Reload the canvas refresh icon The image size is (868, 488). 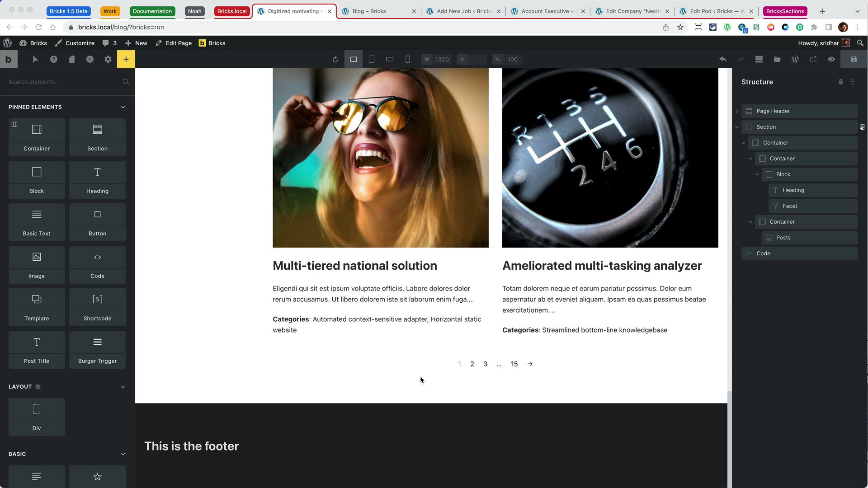[335, 59]
